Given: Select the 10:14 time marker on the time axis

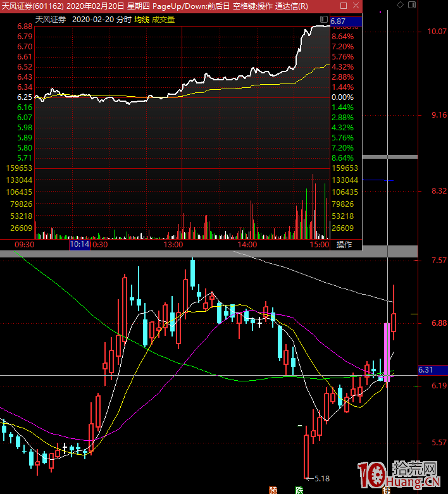Looking at the screenshot, I should [x=80, y=245].
